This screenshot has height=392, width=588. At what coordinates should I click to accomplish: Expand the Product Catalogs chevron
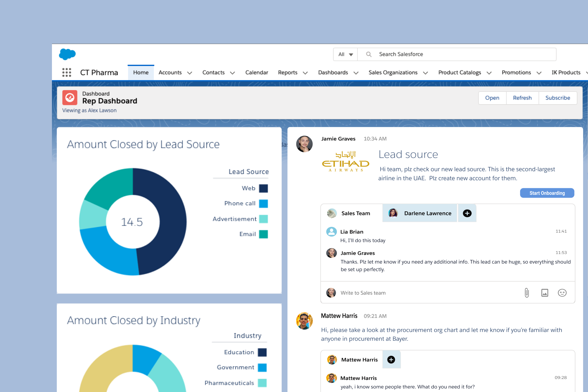(489, 73)
